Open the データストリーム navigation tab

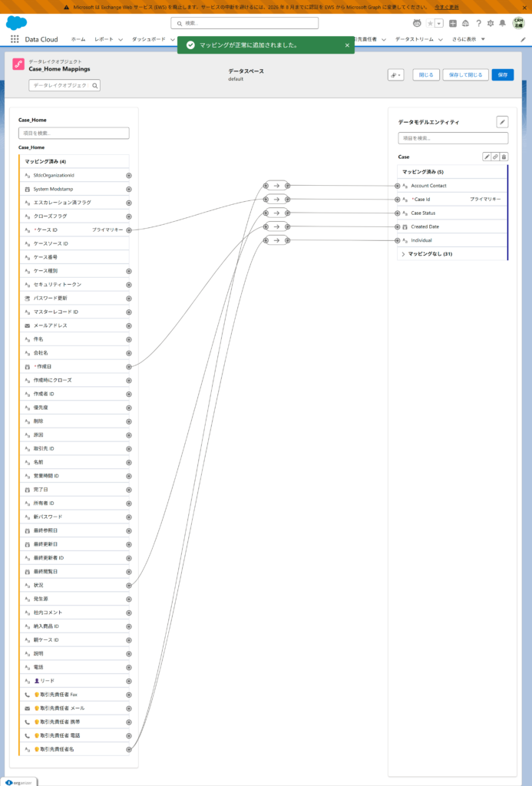pyautogui.click(x=415, y=39)
